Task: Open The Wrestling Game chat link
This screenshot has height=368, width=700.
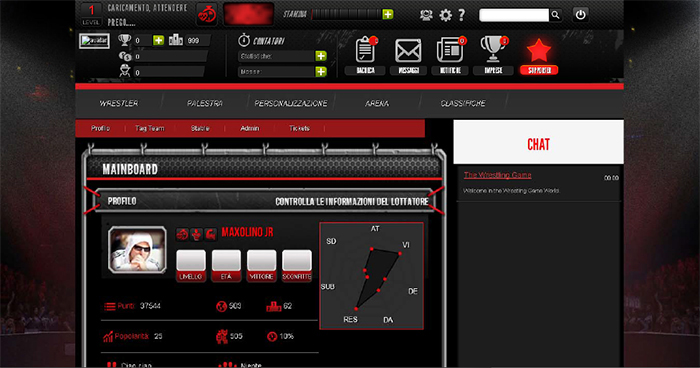Action: (x=497, y=175)
